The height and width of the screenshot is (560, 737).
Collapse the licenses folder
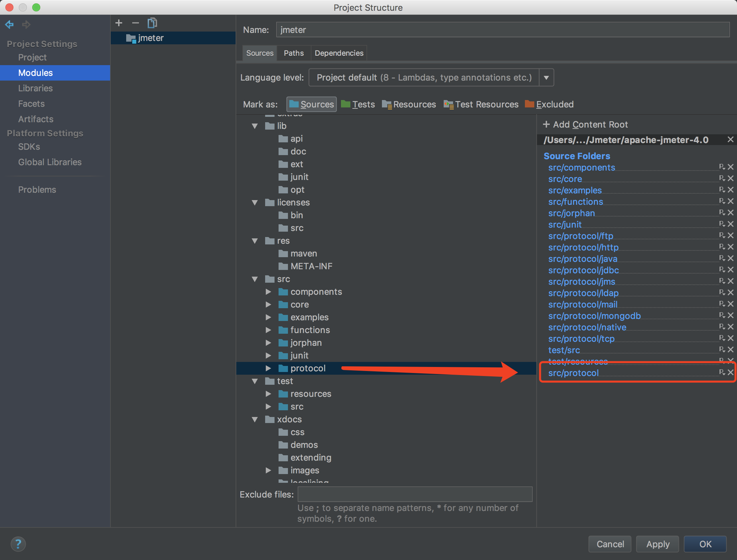[x=255, y=202]
